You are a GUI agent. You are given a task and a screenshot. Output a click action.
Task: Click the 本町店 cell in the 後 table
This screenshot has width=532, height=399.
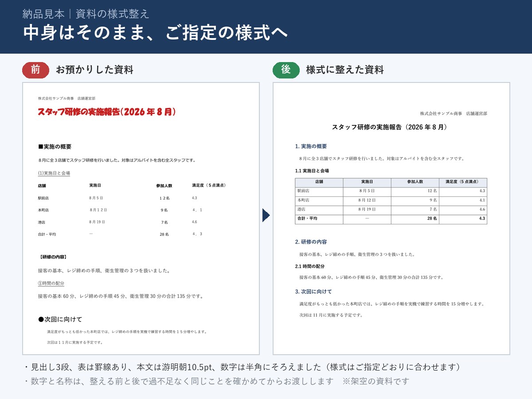click(319, 200)
